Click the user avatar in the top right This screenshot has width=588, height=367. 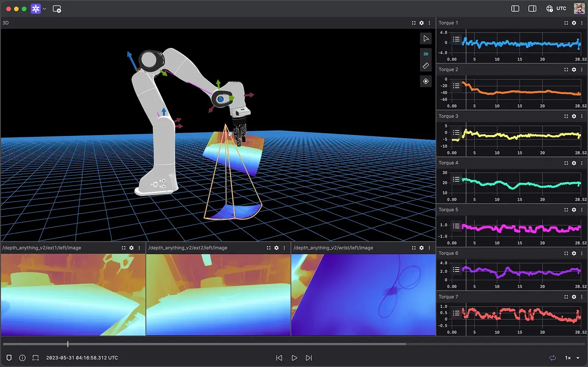[580, 8]
